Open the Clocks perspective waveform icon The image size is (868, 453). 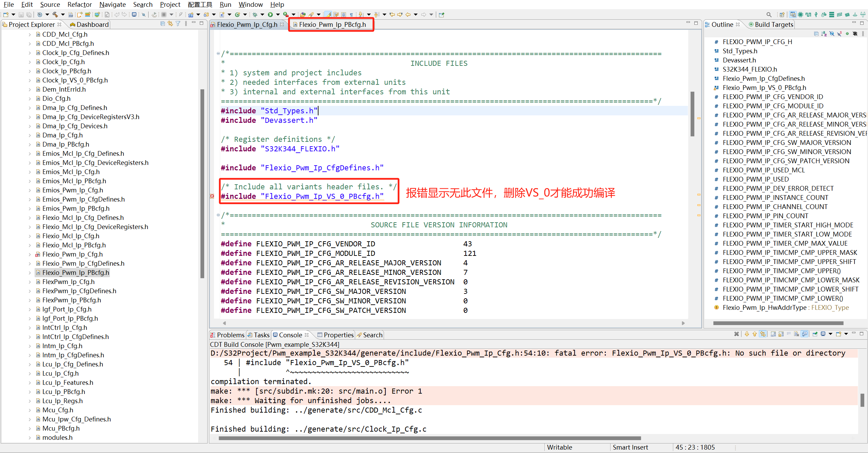click(808, 15)
